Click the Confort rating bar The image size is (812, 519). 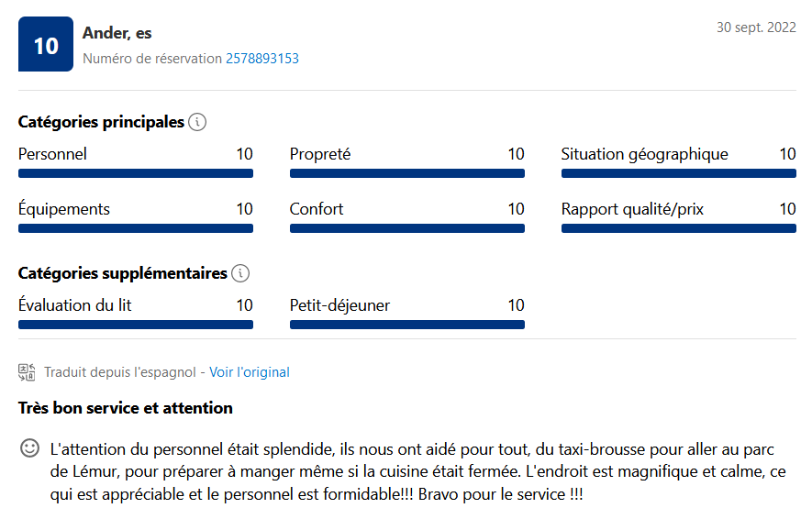coord(407,228)
